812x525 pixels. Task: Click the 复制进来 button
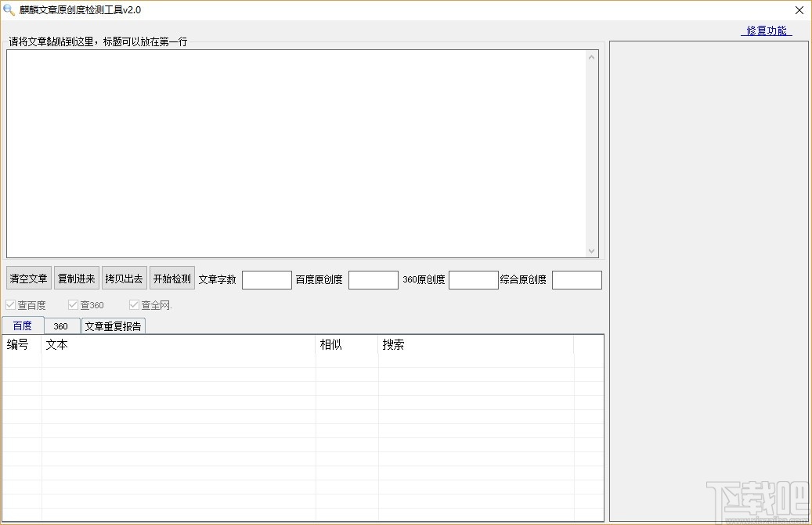76,279
